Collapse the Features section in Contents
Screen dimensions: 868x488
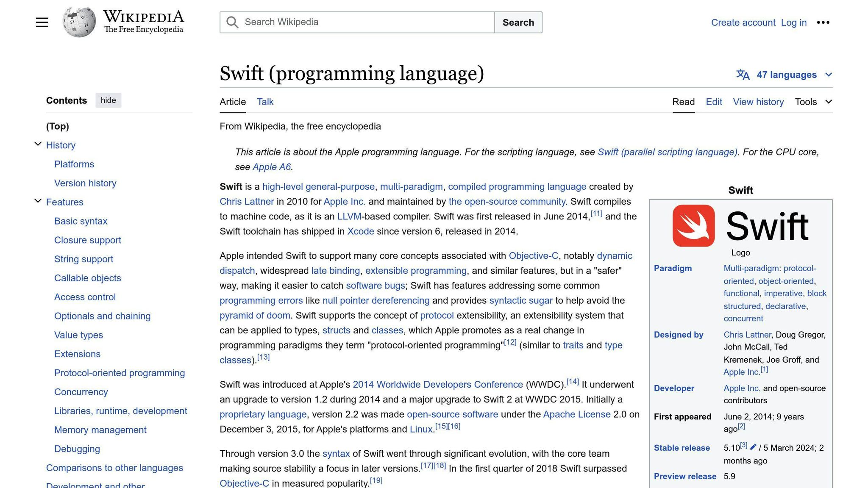click(38, 200)
